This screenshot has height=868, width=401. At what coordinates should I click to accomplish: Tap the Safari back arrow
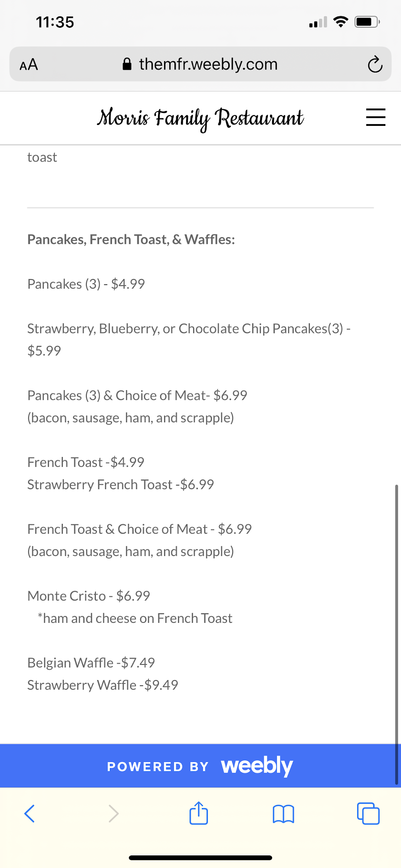point(30,813)
